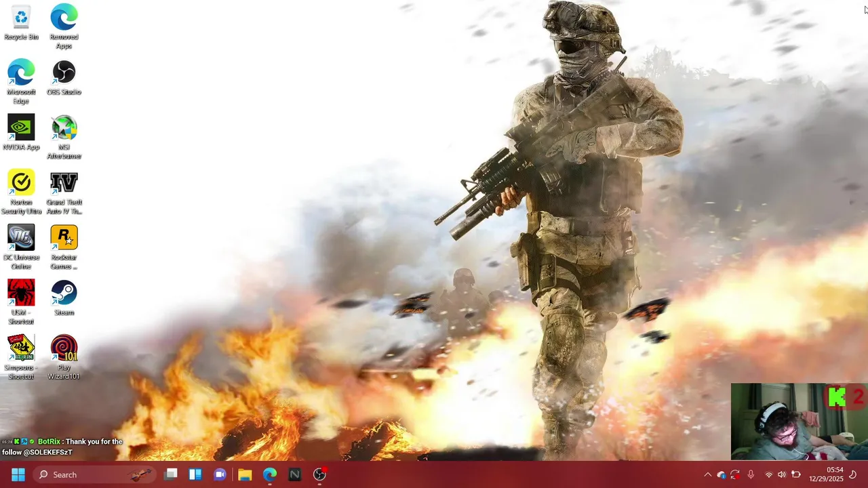The image size is (868, 488).
Task: Open Wi-Fi network settings in tray
Action: 769,474
